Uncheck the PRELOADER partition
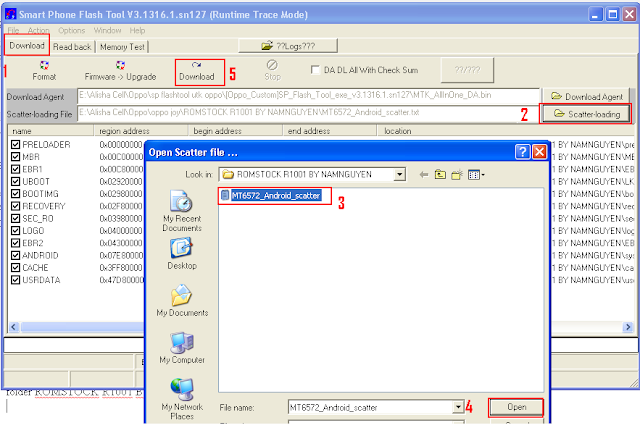The width and height of the screenshot is (640, 428). point(16,144)
